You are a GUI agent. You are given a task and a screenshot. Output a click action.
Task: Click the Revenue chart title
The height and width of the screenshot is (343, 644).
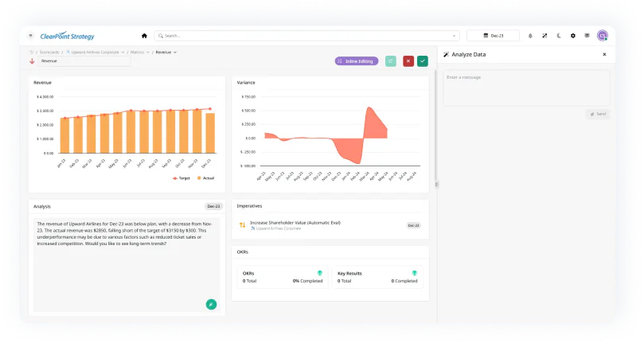coord(42,83)
